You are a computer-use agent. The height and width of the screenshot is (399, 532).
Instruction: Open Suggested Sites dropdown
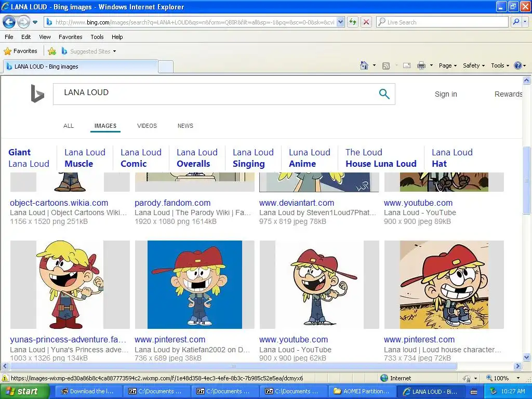[88, 51]
